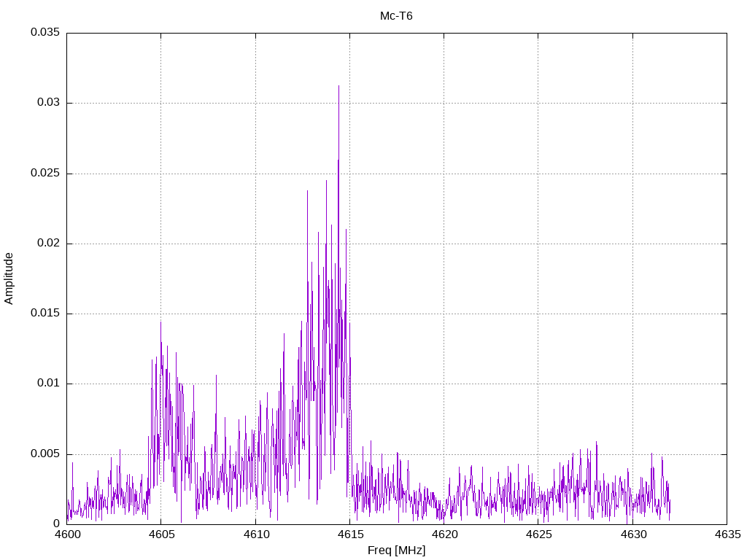Select the 0.015 y-axis tick label
747x560 pixels.
click(44, 314)
